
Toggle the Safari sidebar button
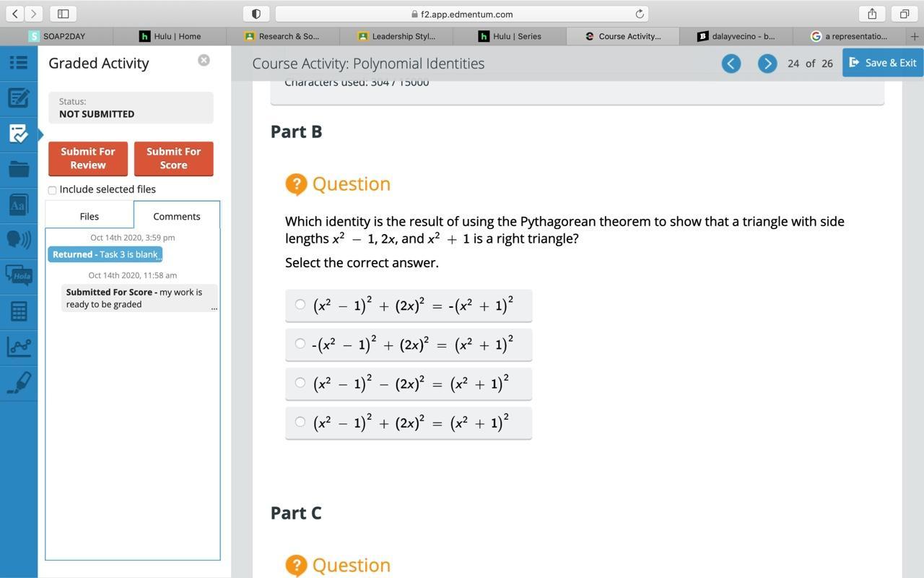coord(64,14)
